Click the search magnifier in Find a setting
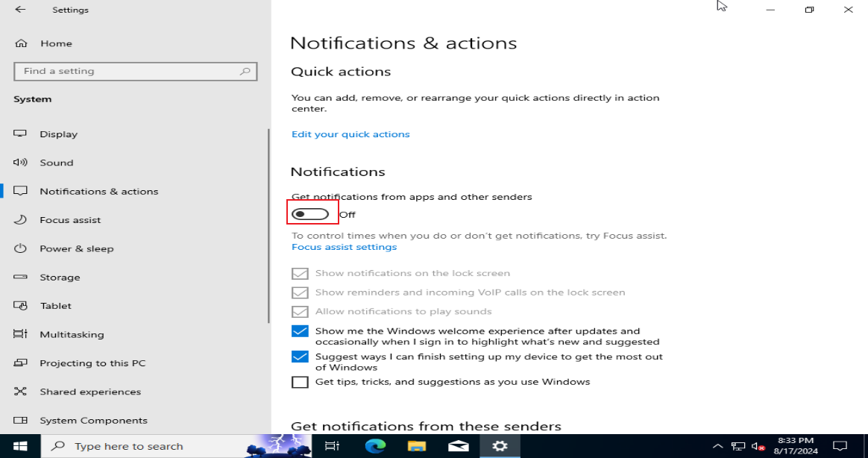Image resolution: width=868 pixels, height=458 pixels. pos(245,71)
